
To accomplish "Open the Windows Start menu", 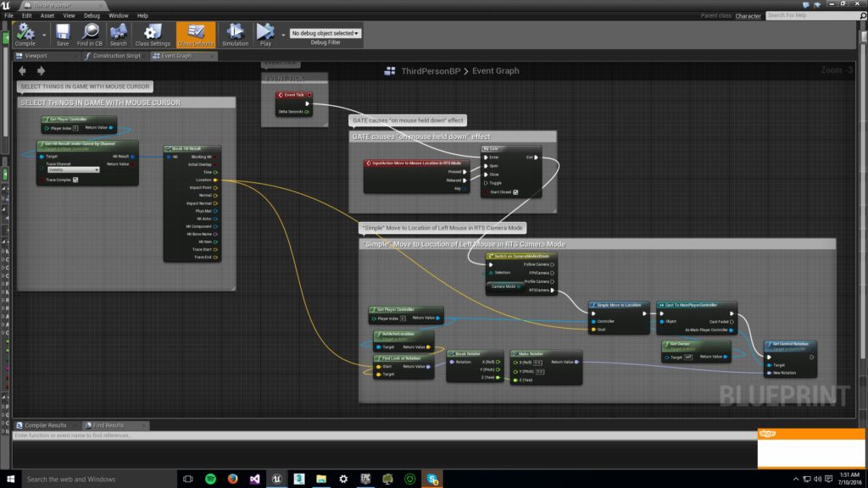I will tap(10, 479).
